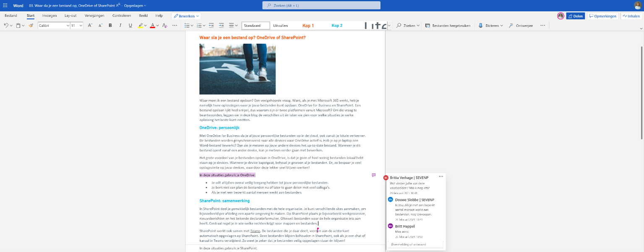Expand alignment options dropdown arrow
The height and width of the screenshot is (252, 644).
[x=236, y=26]
